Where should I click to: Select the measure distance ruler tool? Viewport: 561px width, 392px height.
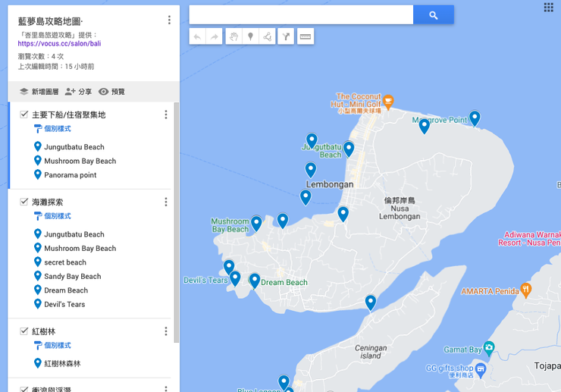tap(306, 36)
